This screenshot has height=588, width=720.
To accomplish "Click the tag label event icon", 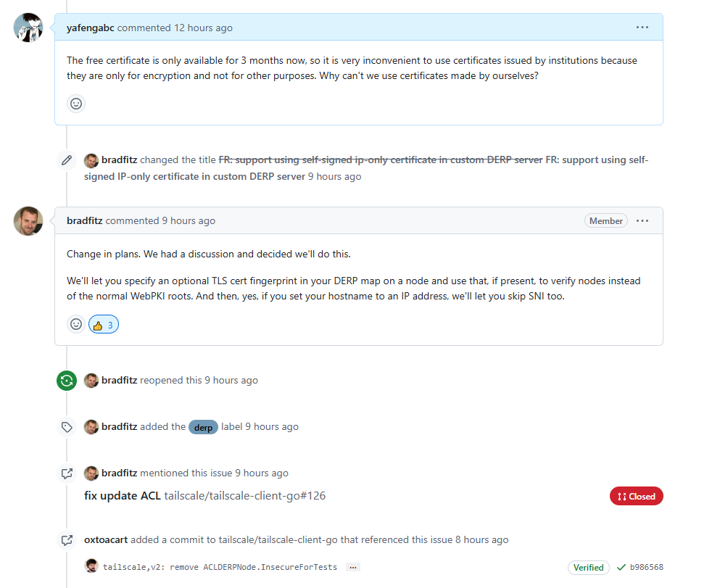I will pyautogui.click(x=67, y=427).
